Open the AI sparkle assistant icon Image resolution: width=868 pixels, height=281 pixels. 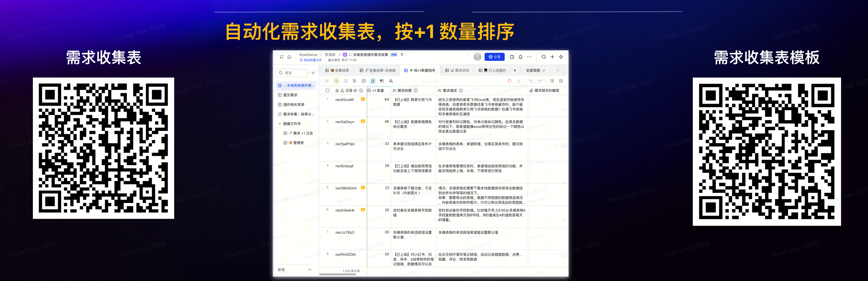click(x=561, y=57)
